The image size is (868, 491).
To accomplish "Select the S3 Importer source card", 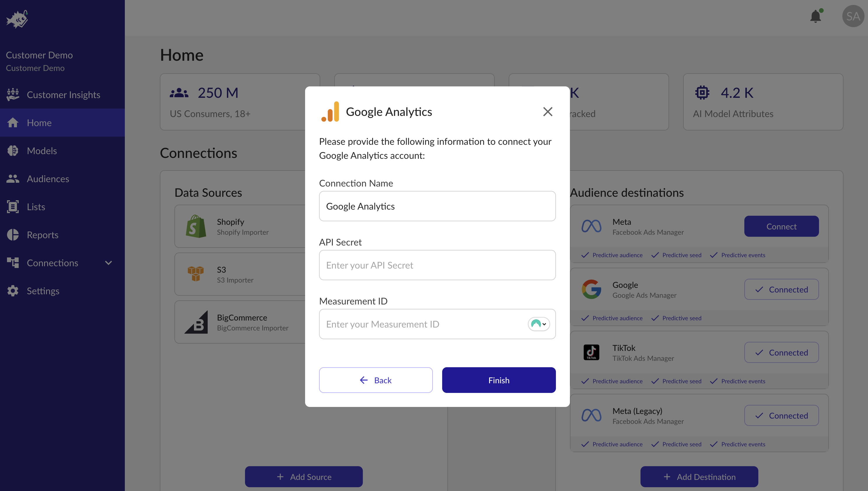I will coord(240,274).
